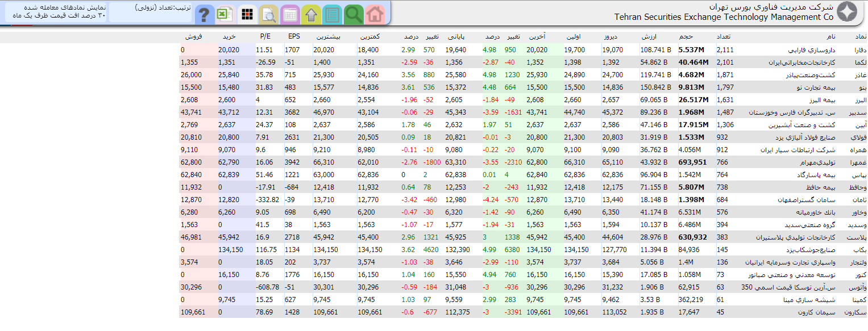Switch to grid view with the squares icon
Image resolution: width=868 pixels, height=331 pixels.
pos(247,14)
